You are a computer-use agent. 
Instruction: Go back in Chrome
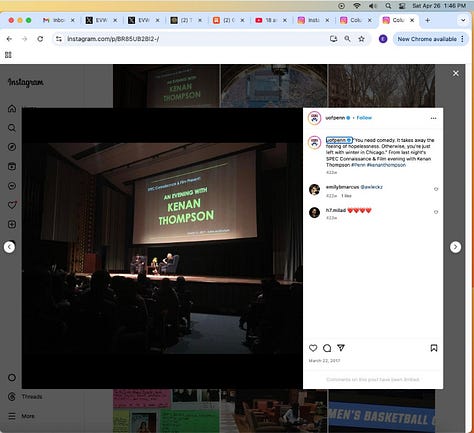9,39
